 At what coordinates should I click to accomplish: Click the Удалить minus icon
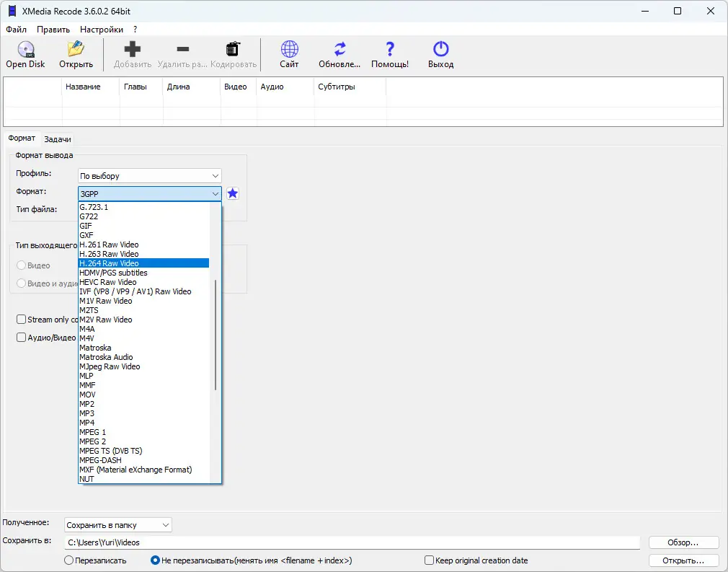pos(183,49)
